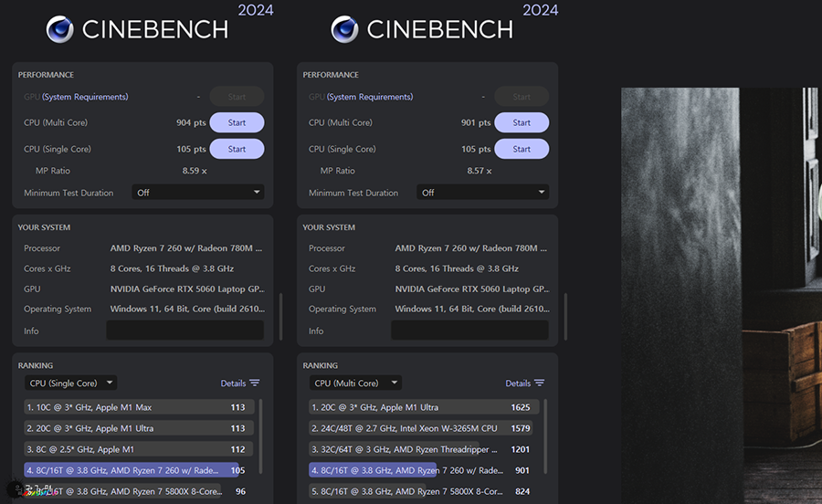Click right window '105 pts' single core score
822x504 pixels.
tap(476, 149)
